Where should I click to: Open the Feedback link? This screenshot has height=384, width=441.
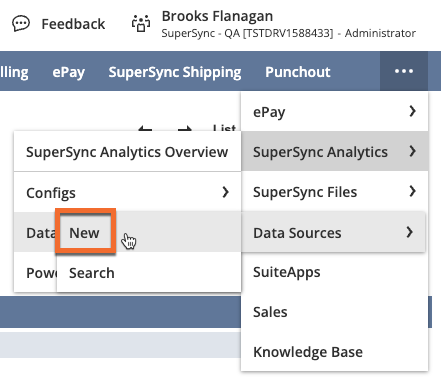73,24
